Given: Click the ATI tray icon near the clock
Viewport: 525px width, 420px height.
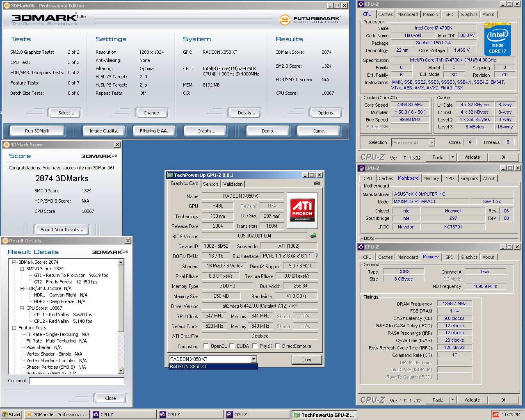Looking at the screenshot, I should (495, 415).
